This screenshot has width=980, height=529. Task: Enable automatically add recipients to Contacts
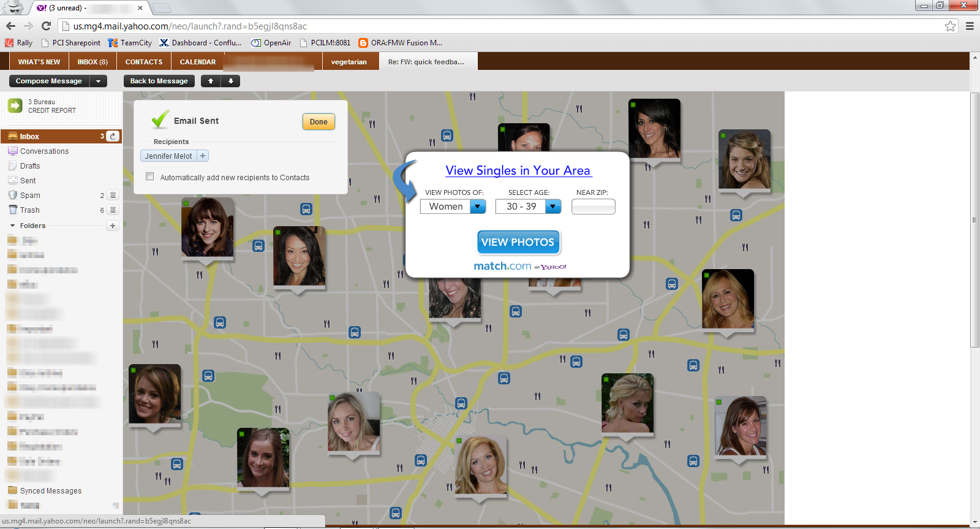(150, 177)
